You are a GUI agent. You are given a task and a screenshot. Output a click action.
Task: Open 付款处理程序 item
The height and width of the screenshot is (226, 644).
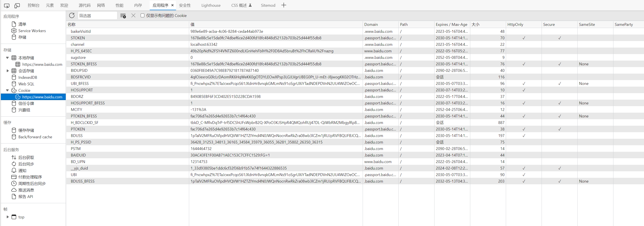pos(30,177)
